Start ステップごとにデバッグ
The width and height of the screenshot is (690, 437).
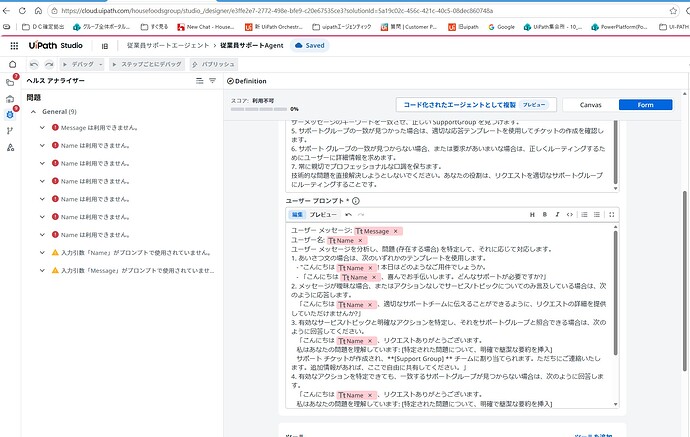(x=147, y=64)
